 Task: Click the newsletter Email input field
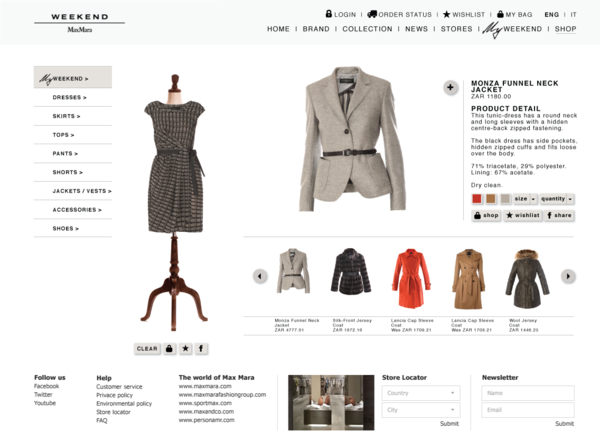527,410
